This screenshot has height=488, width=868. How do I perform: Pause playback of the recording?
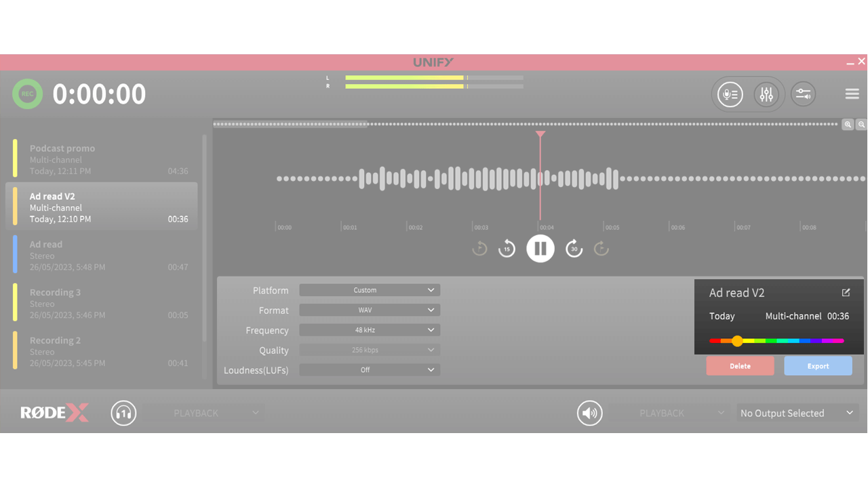point(540,248)
